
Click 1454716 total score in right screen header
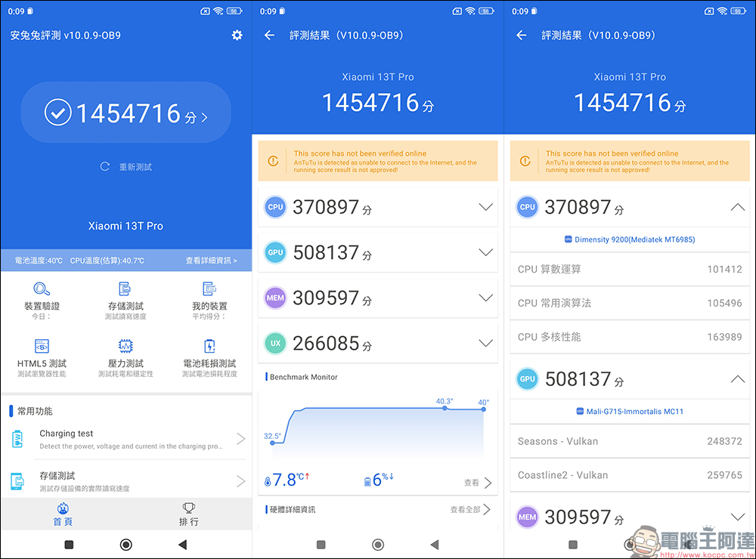[630, 103]
